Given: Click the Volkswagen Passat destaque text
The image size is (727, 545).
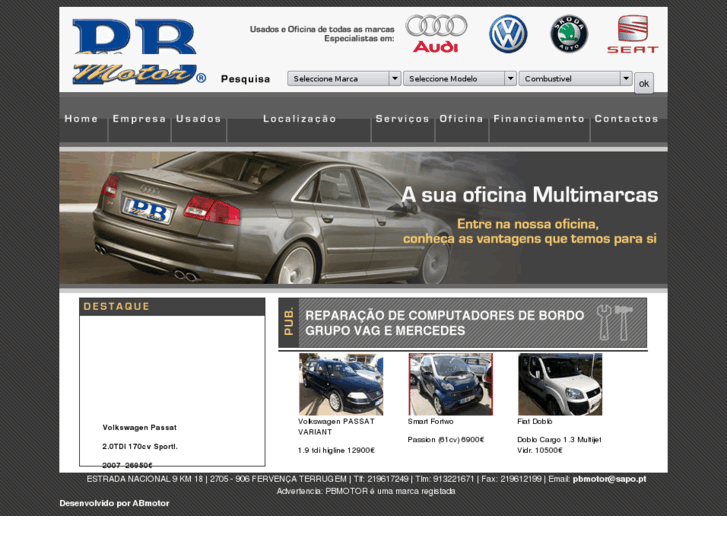Looking at the screenshot, I should coord(140,427).
